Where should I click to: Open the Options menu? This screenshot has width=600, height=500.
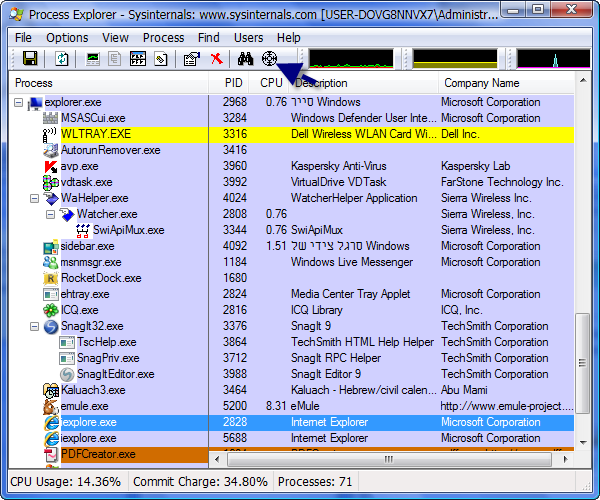(67, 38)
